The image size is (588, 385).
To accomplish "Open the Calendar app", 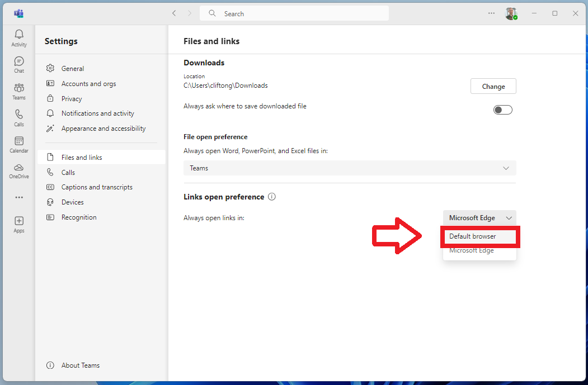I will click(19, 145).
